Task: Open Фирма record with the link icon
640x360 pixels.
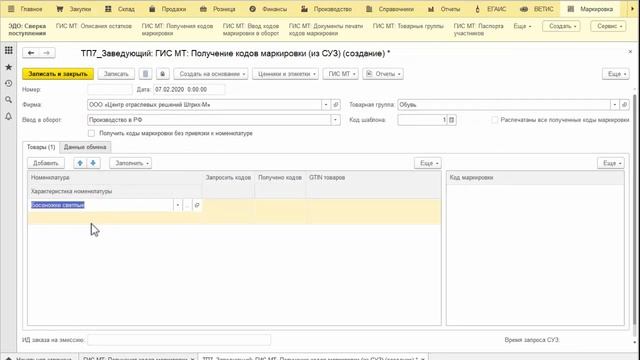Action: point(336,105)
